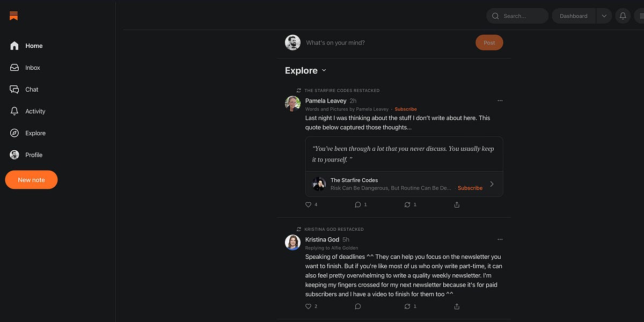Open comments on Pamela Leavey's note
The width and height of the screenshot is (644, 322).
[x=357, y=204]
